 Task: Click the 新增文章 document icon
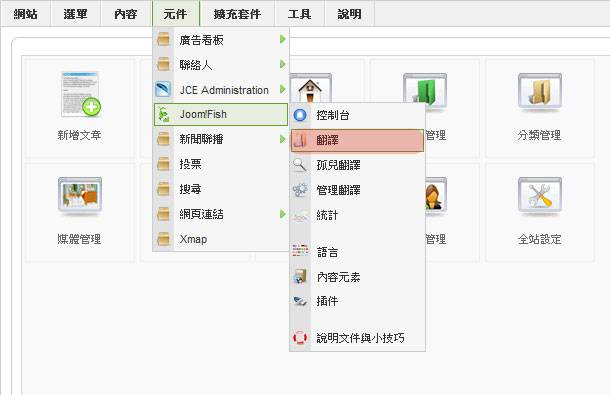pos(80,94)
